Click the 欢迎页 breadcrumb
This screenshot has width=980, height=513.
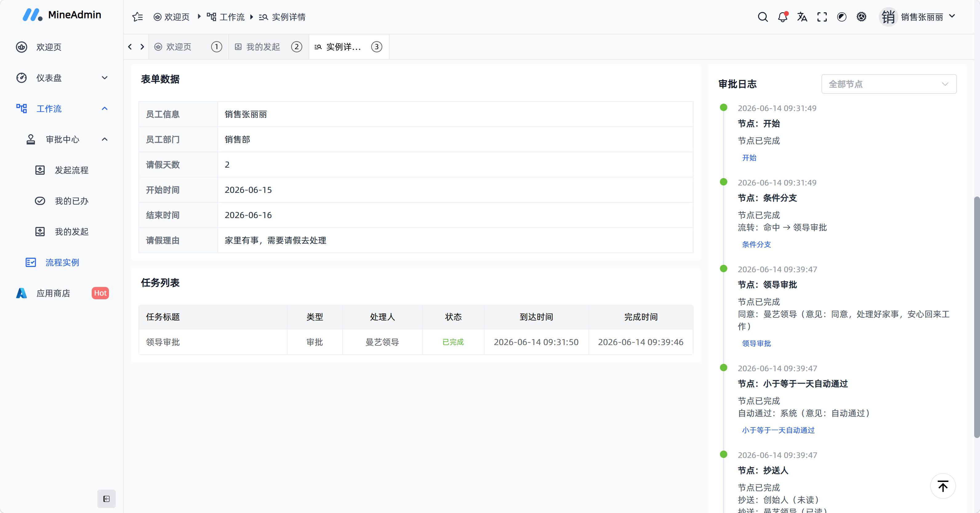171,17
